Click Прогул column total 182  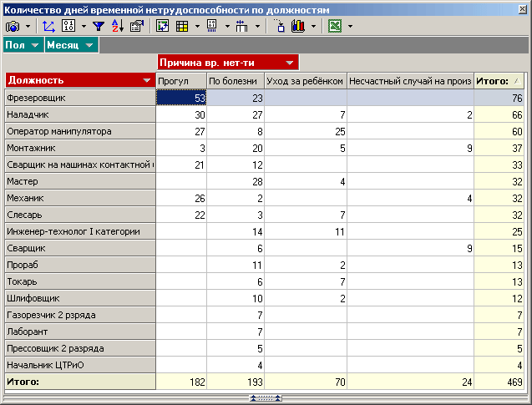coord(181,382)
